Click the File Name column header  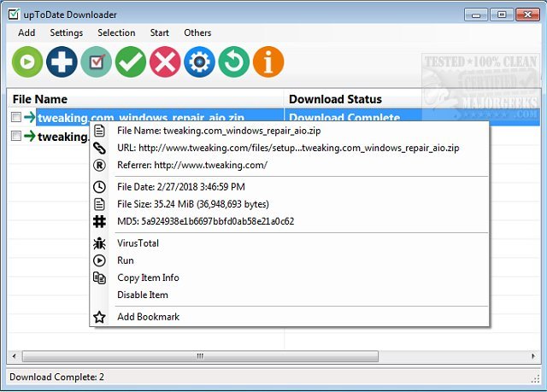(145, 99)
